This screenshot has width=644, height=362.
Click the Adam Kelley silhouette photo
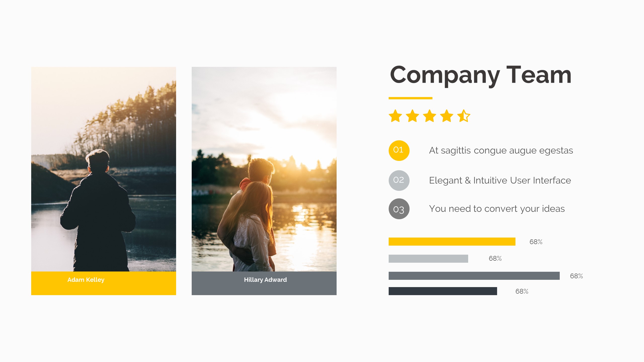tap(104, 169)
